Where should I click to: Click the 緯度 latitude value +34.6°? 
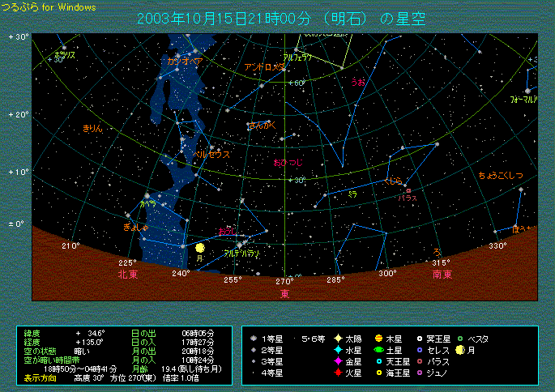tap(90, 333)
